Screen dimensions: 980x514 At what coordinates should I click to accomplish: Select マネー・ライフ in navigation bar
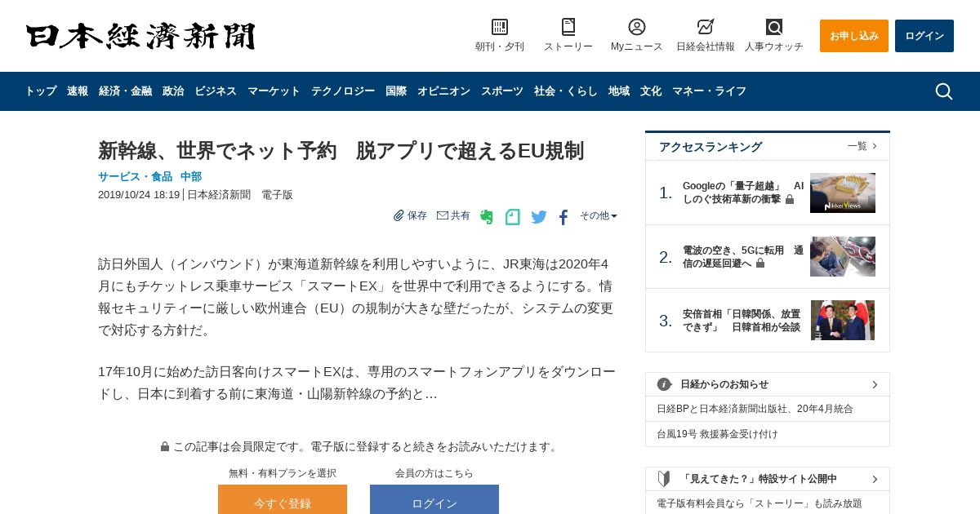(710, 91)
